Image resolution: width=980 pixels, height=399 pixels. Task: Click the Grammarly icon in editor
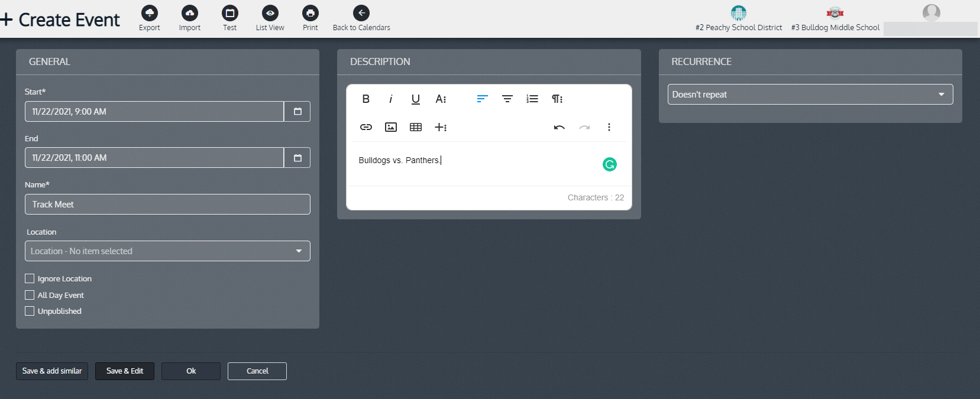610,164
